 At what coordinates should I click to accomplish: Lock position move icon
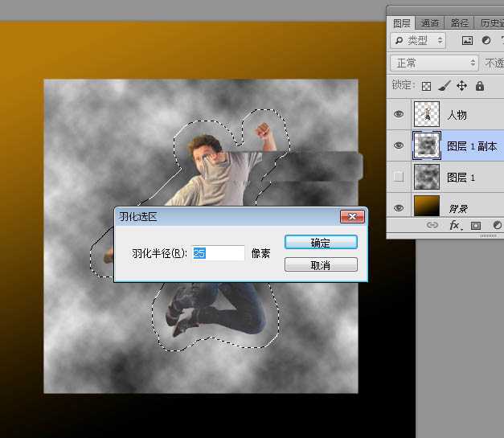(461, 86)
